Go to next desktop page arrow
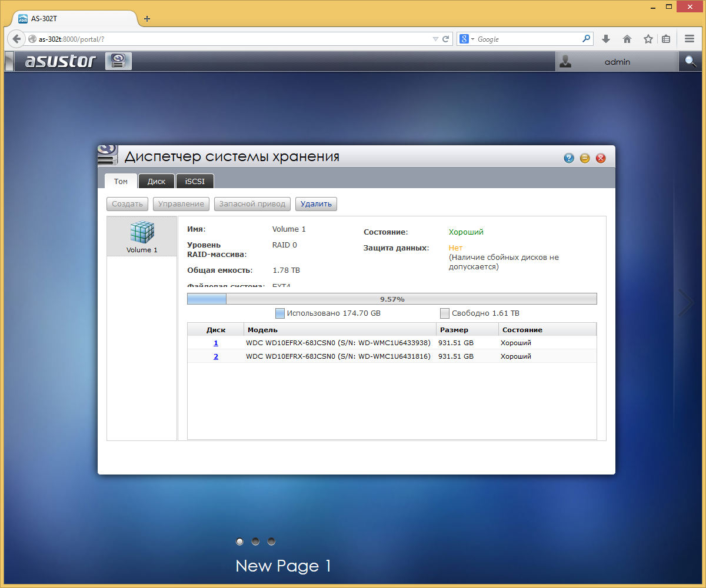Image resolution: width=706 pixels, height=588 pixels. click(686, 303)
